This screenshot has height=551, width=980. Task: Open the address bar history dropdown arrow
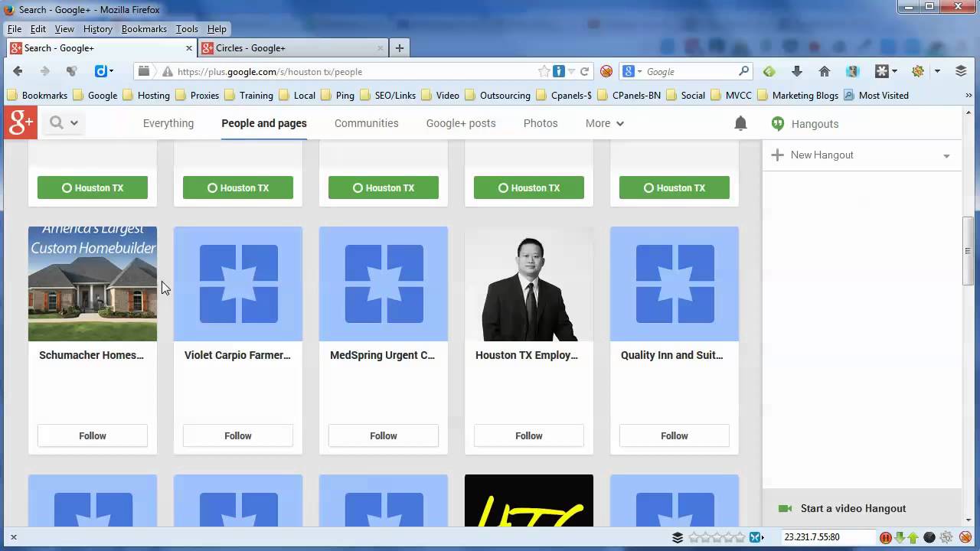tap(572, 71)
